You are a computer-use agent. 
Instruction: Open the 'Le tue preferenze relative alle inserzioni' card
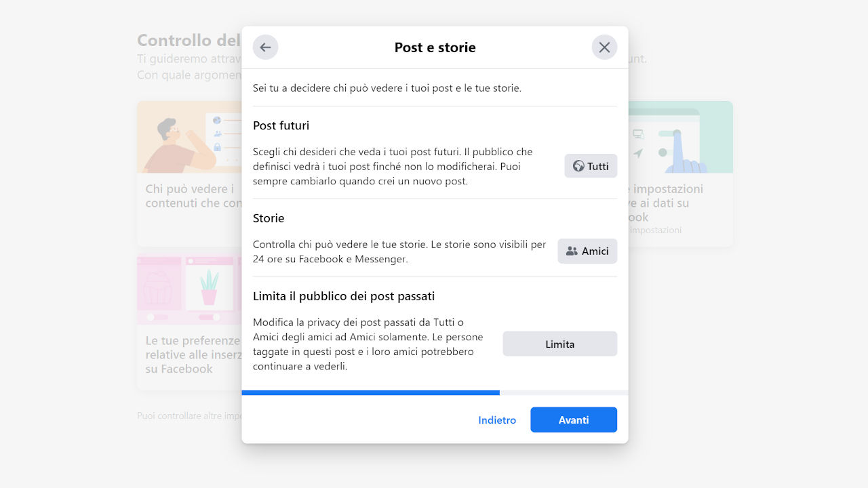pos(189,322)
